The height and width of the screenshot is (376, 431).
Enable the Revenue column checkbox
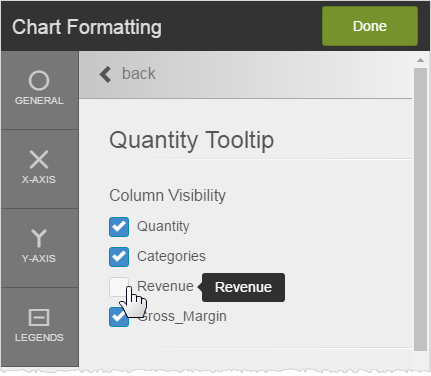[119, 287]
